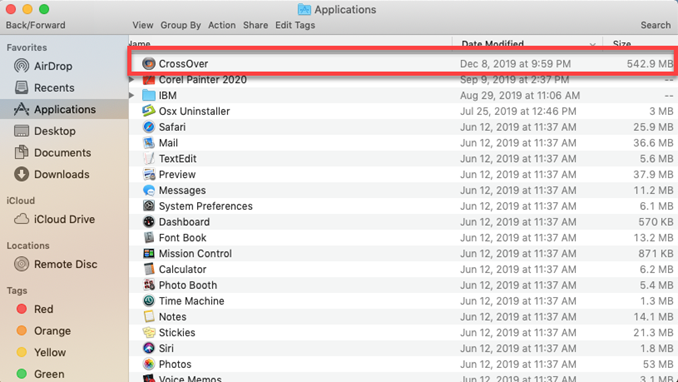Screen dimensions: 678x382
Task: Click the Calculator size 6.2 MB
Action: pyautogui.click(x=656, y=269)
